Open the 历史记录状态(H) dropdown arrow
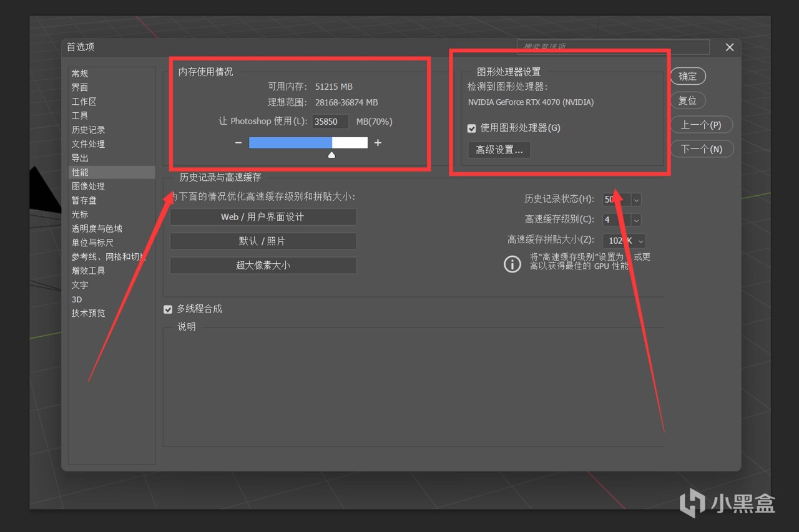 636,200
